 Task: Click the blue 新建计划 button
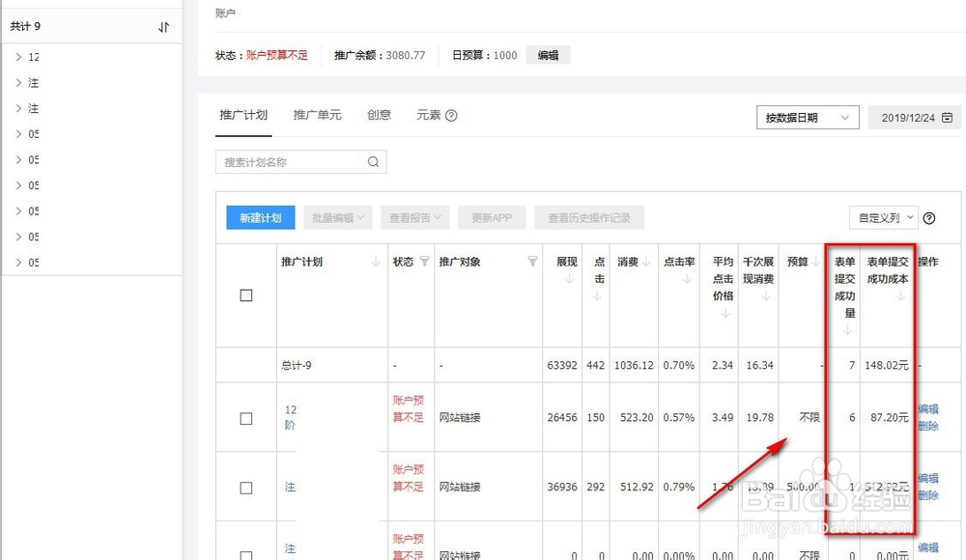(261, 218)
